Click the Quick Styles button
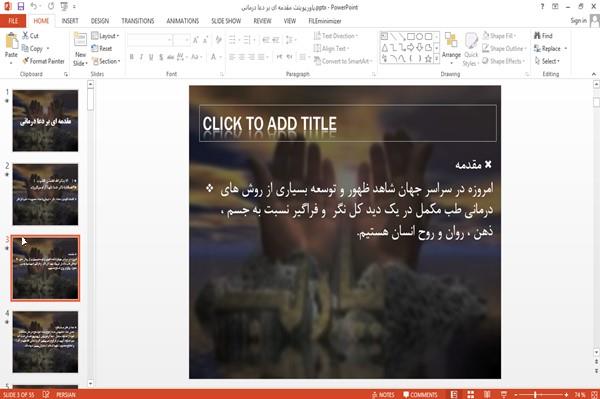The height and width of the screenshot is (399, 600). click(471, 50)
